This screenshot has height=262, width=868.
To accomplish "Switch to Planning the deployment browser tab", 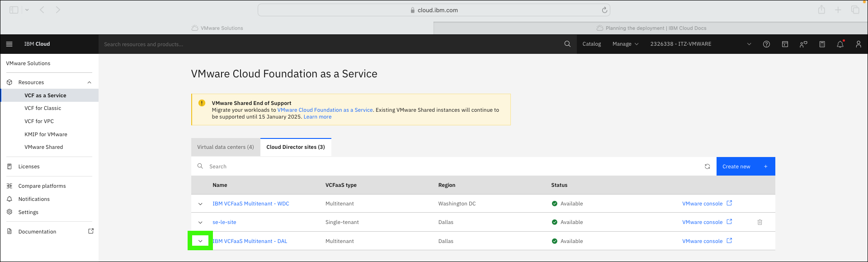I will [x=651, y=28].
